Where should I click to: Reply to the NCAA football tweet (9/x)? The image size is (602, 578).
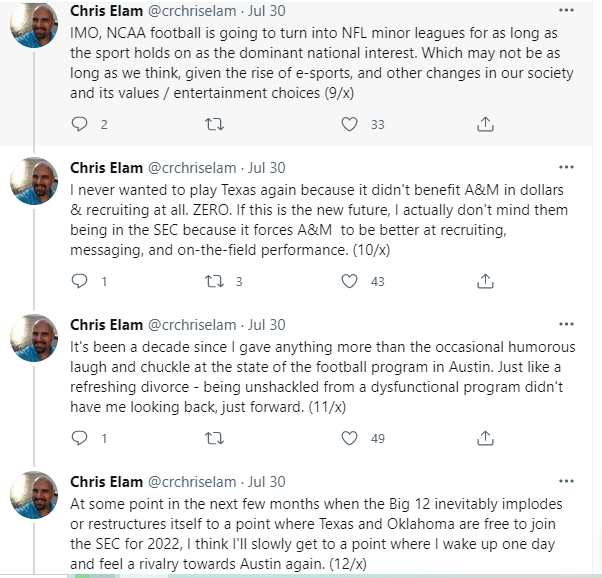(82, 125)
